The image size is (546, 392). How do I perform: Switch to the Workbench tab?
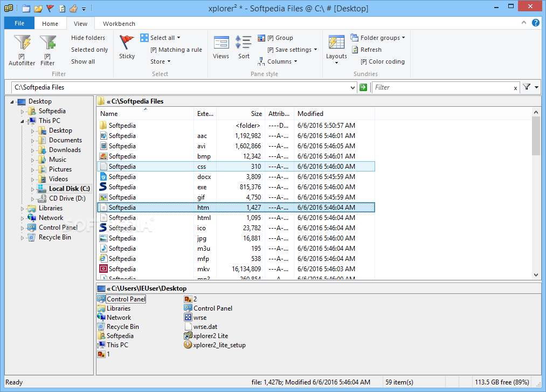click(119, 24)
